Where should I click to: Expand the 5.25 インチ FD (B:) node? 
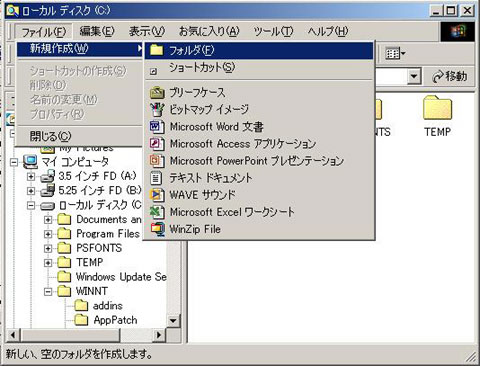point(31,191)
